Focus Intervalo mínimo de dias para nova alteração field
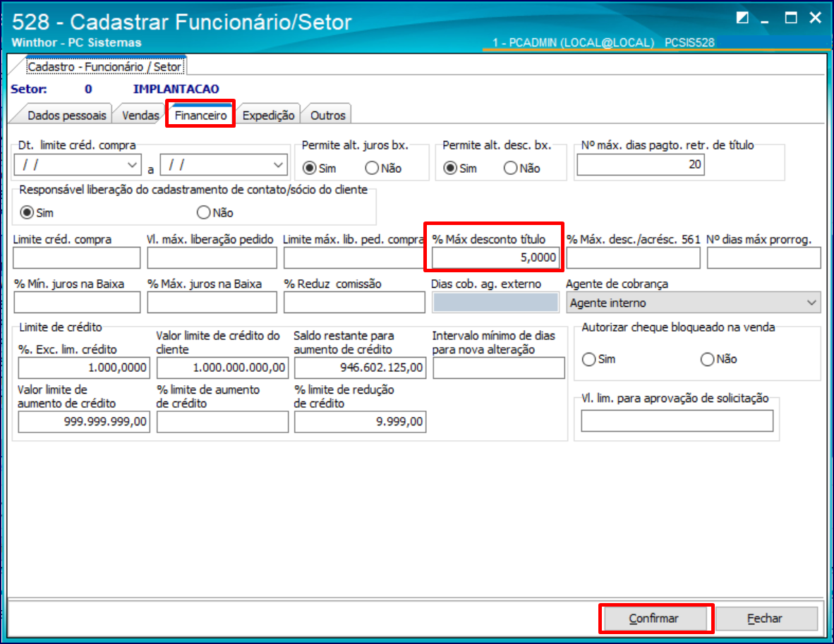This screenshot has height=644, width=834. (x=498, y=367)
